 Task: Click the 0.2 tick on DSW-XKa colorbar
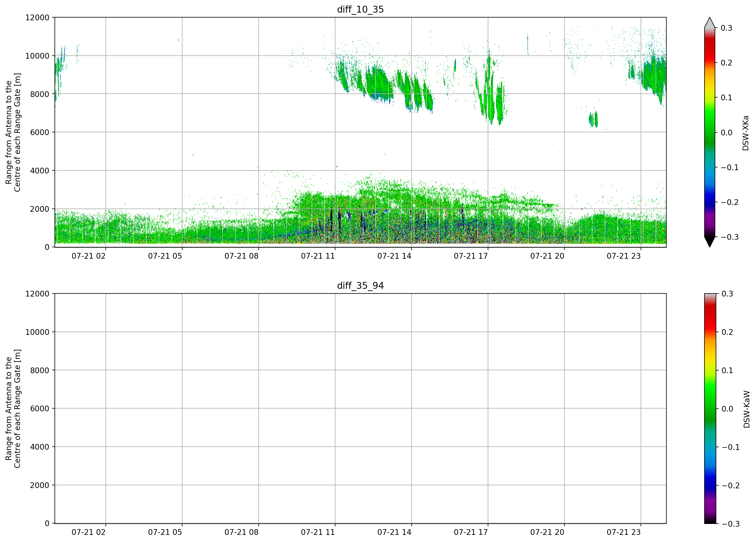tap(726, 63)
